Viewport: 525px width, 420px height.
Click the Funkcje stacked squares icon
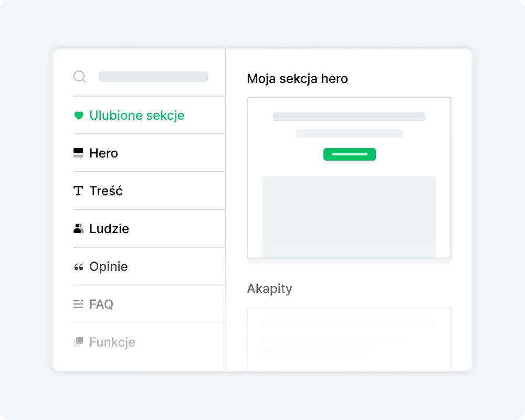click(x=78, y=342)
